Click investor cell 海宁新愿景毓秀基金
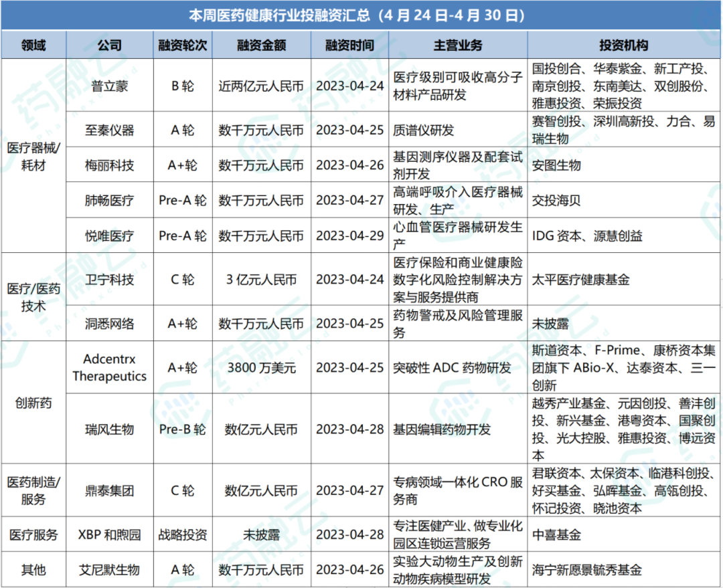The width and height of the screenshot is (723, 588). pos(624,569)
